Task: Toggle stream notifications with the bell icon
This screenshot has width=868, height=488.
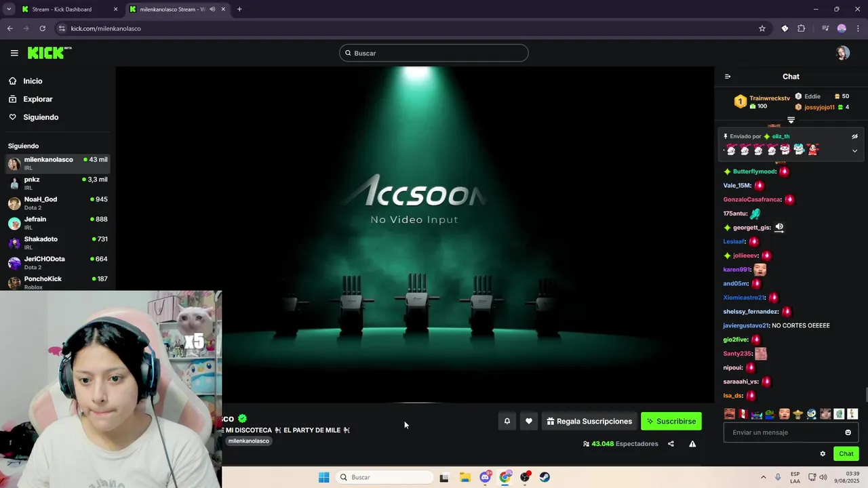Action: point(507,421)
